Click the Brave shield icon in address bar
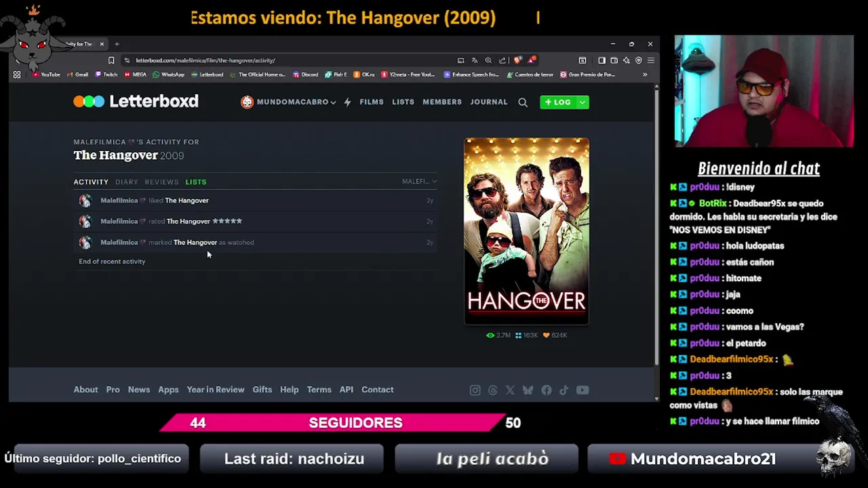The width and height of the screenshot is (868, 488). 518,60
